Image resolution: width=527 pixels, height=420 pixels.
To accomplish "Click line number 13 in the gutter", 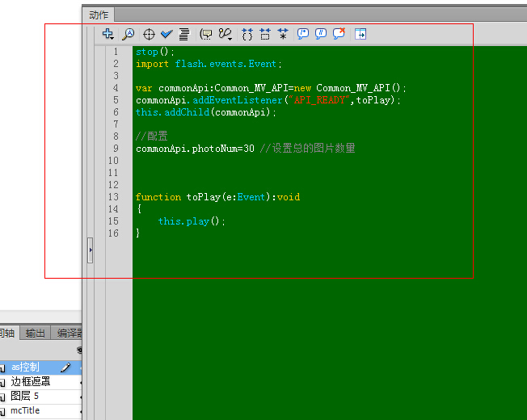I will (x=113, y=197).
